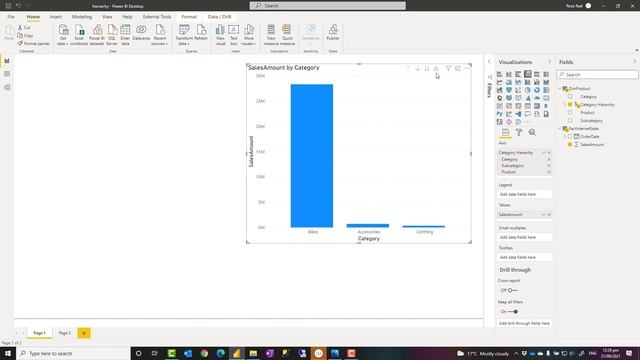The image size is (640, 360).
Task: Switch to the External Tools tab
Action: (x=157, y=17)
